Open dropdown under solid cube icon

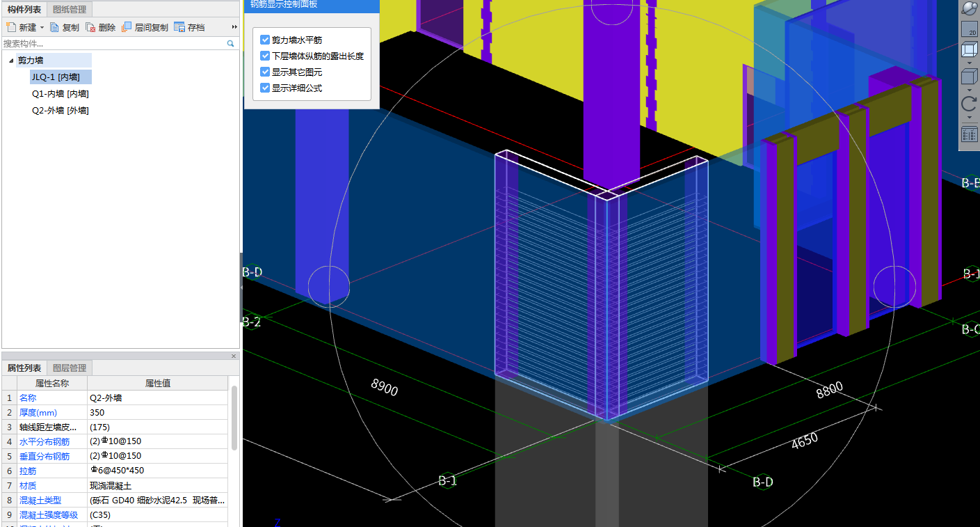969,91
